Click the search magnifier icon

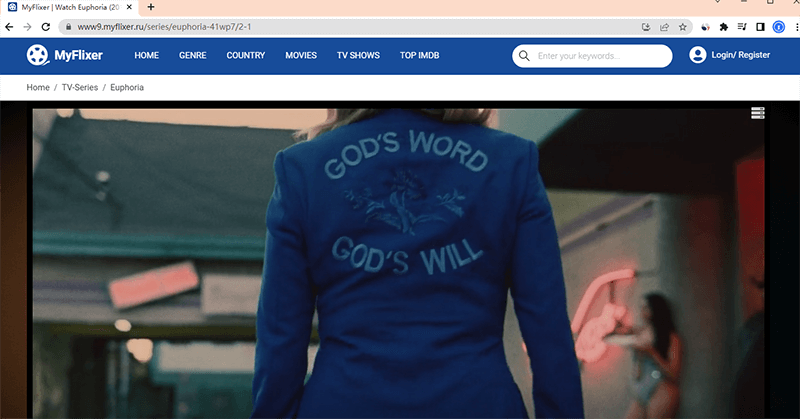(x=524, y=56)
